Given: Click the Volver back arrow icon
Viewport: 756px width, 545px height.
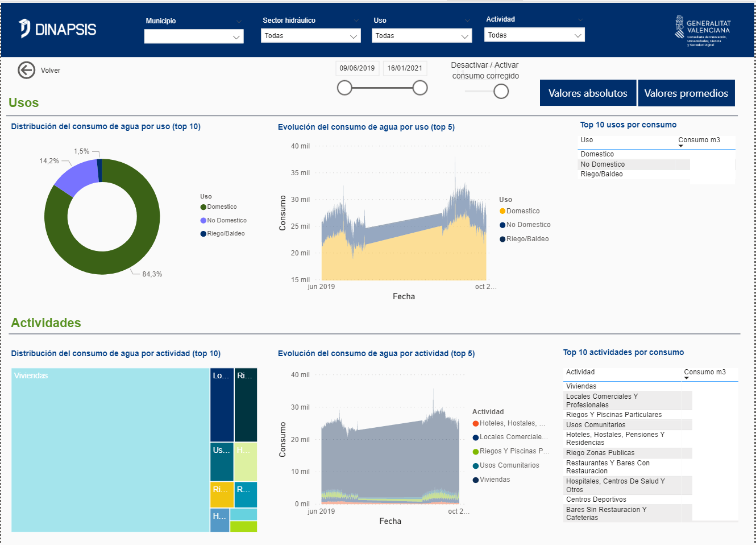Looking at the screenshot, I should click(x=26, y=70).
